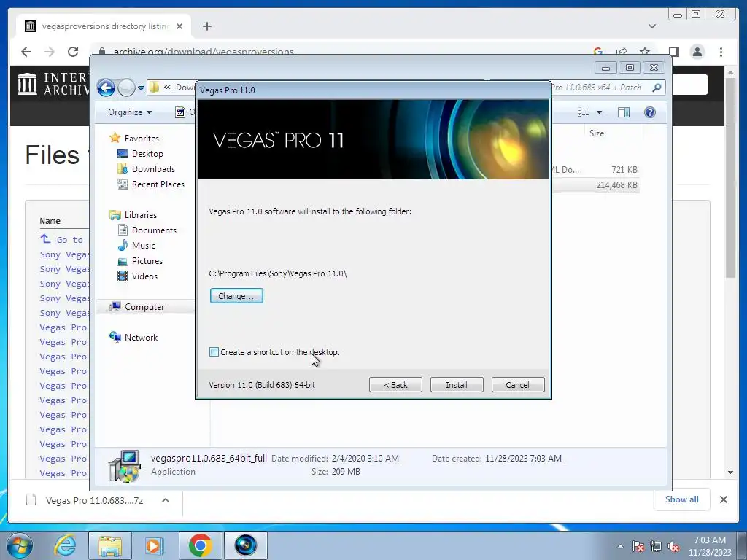Screen dimensions: 747x560
Task: Click the share this page icon in Chrome
Action: point(622,52)
